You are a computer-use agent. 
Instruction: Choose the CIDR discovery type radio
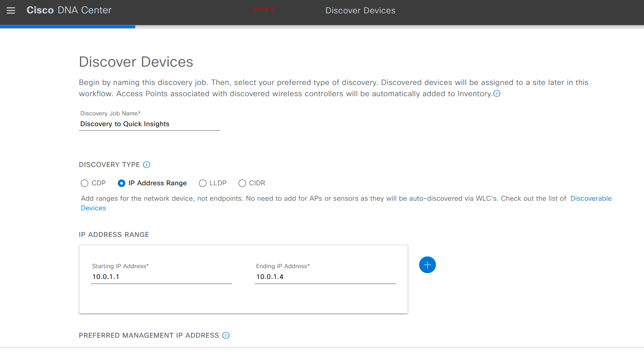click(242, 183)
